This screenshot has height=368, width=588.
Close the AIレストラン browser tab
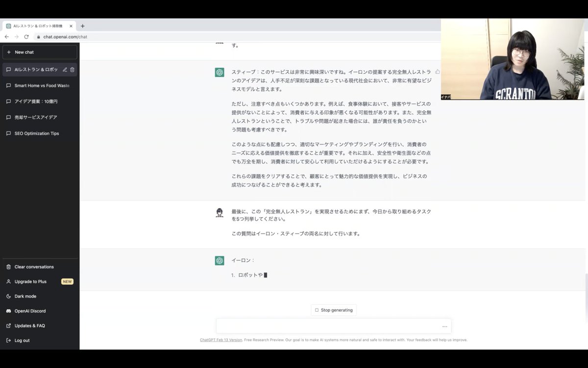(71, 26)
